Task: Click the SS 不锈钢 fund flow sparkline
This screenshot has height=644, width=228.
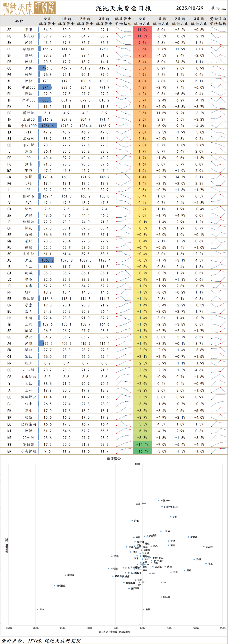Action: [x=218, y=444]
